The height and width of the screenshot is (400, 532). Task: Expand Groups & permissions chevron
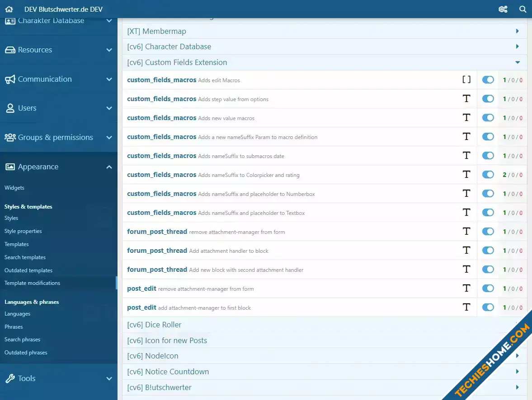pos(109,138)
